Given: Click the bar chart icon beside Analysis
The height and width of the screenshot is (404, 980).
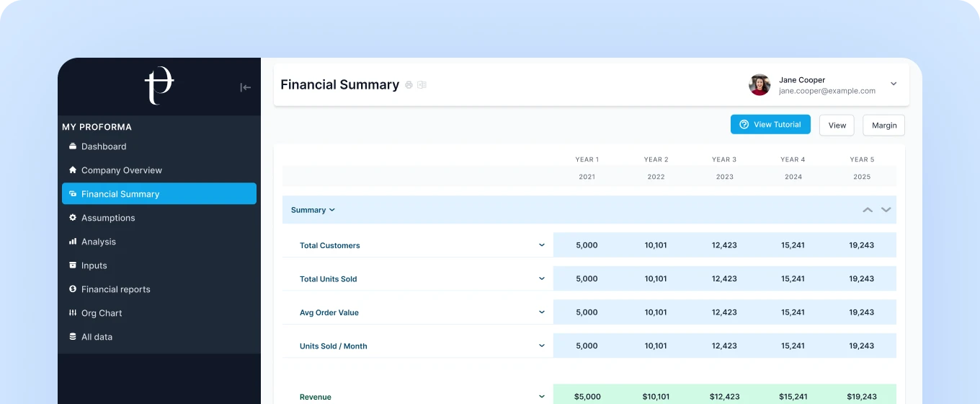Looking at the screenshot, I should [73, 242].
